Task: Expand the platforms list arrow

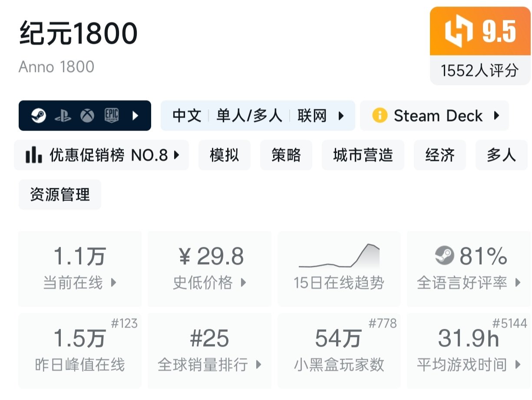Action: pyautogui.click(x=135, y=116)
